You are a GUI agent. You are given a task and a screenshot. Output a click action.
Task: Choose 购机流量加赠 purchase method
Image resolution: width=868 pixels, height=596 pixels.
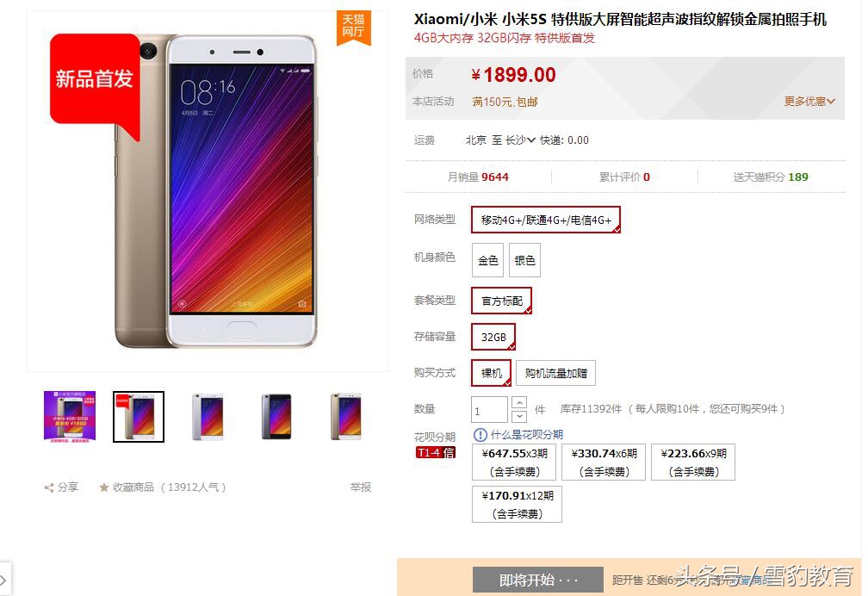[555, 373]
